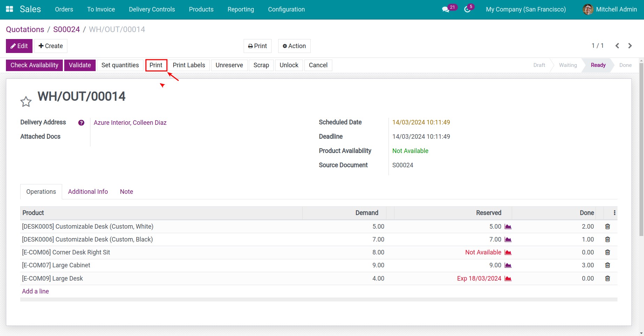Viewport: 644px width, 336px height.
Task: Click Print Labels button
Action: pyautogui.click(x=189, y=65)
